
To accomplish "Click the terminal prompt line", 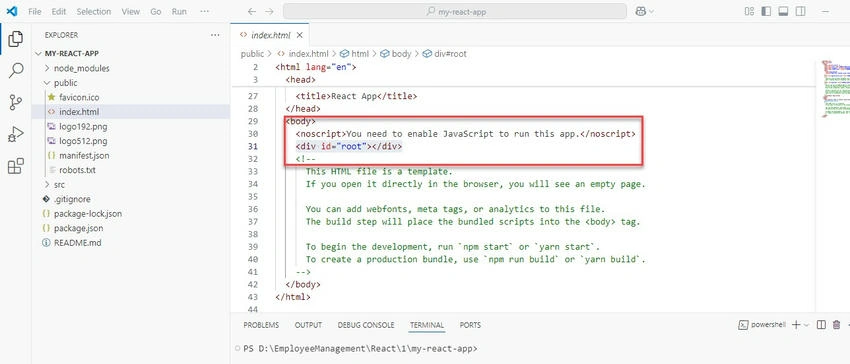I will [x=360, y=348].
